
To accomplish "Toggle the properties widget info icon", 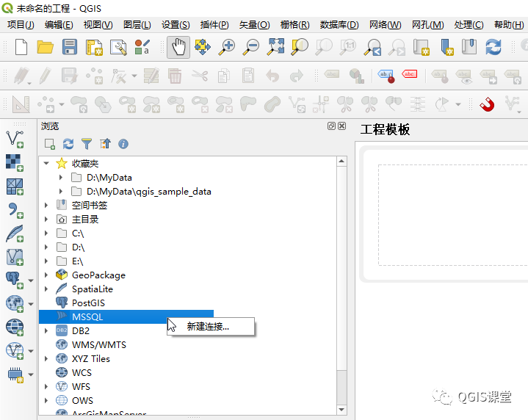I will click(123, 144).
